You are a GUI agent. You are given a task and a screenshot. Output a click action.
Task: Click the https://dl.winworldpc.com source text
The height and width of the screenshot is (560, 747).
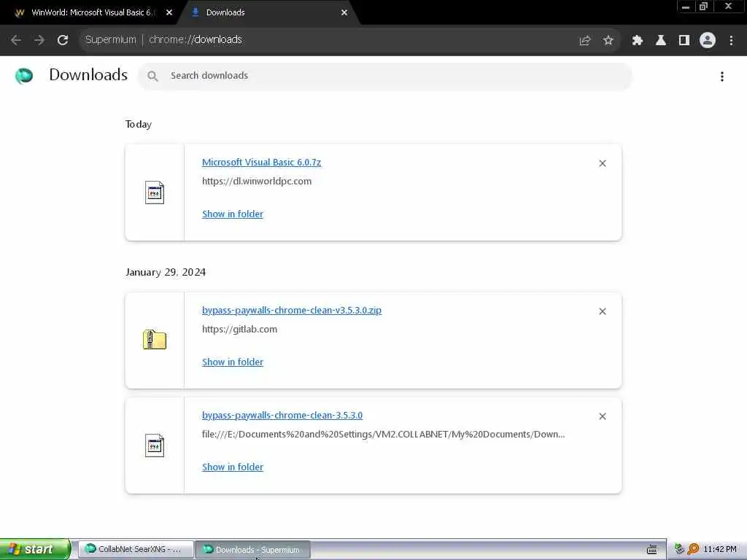click(x=257, y=182)
